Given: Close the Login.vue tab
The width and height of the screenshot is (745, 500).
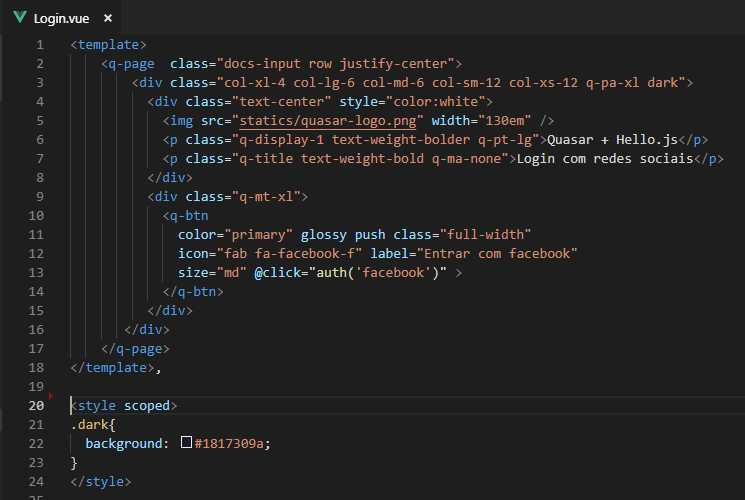Looking at the screenshot, I should [107, 18].
